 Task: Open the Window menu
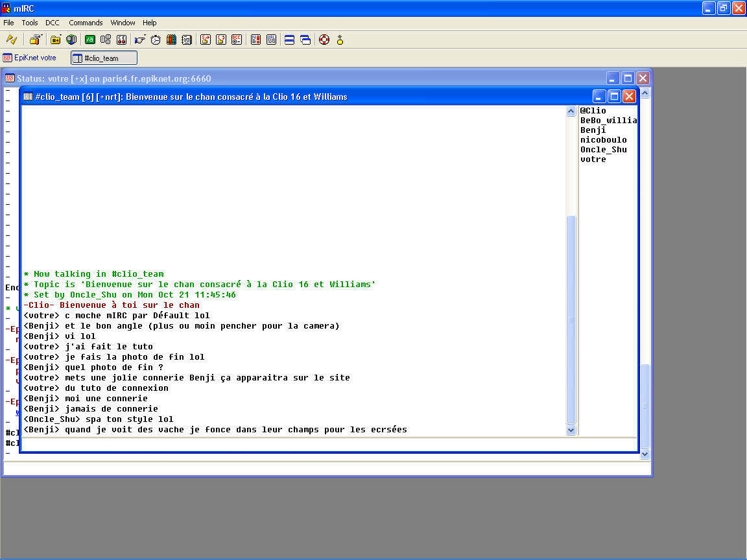[x=123, y=23]
